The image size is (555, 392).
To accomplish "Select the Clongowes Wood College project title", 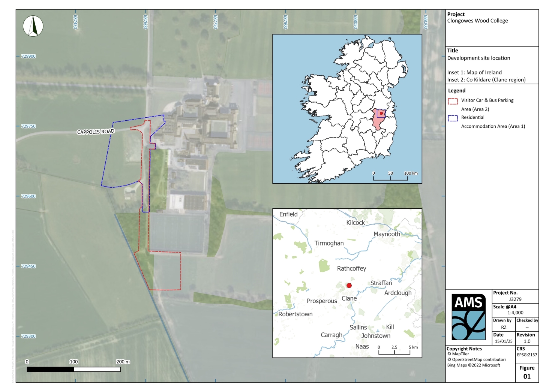I will pos(477,21).
